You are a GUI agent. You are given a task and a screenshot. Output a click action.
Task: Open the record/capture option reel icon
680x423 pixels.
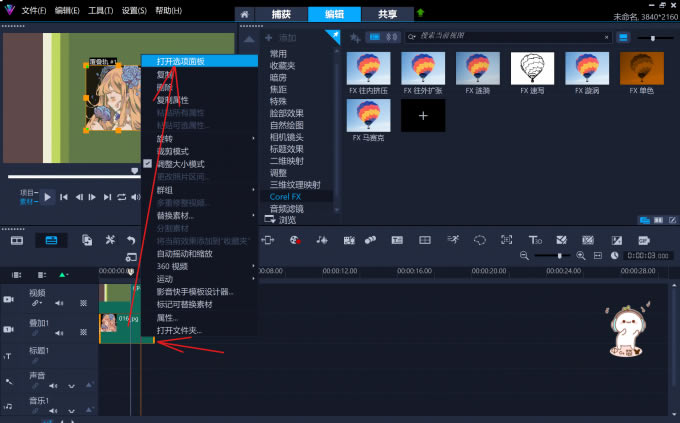(295, 240)
